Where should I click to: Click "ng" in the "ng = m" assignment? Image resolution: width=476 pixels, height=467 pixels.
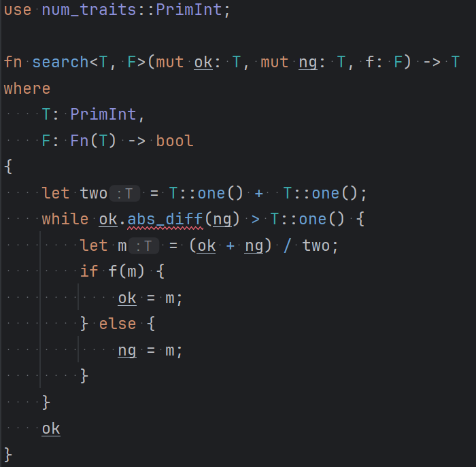[127, 350]
